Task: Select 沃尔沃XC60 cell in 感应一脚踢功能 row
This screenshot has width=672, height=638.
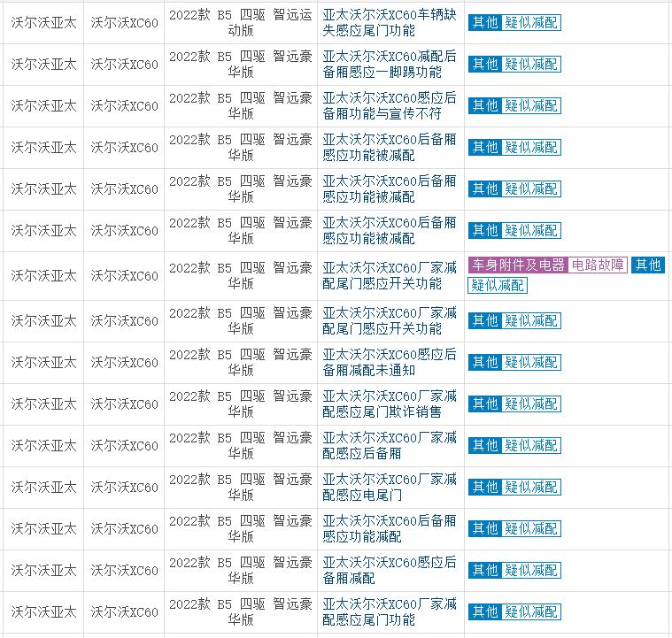Action: tap(124, 65)
